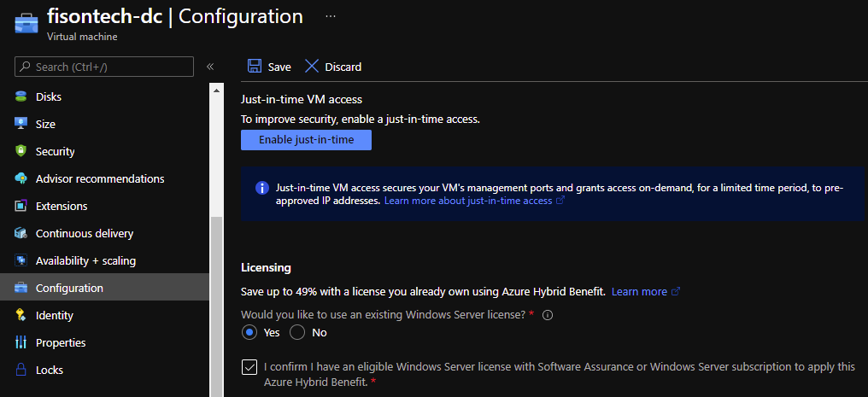Image resolution: width=868 pixels, height=397 pixels.
Task: Open Identity menu item
Action: (104, 315)
